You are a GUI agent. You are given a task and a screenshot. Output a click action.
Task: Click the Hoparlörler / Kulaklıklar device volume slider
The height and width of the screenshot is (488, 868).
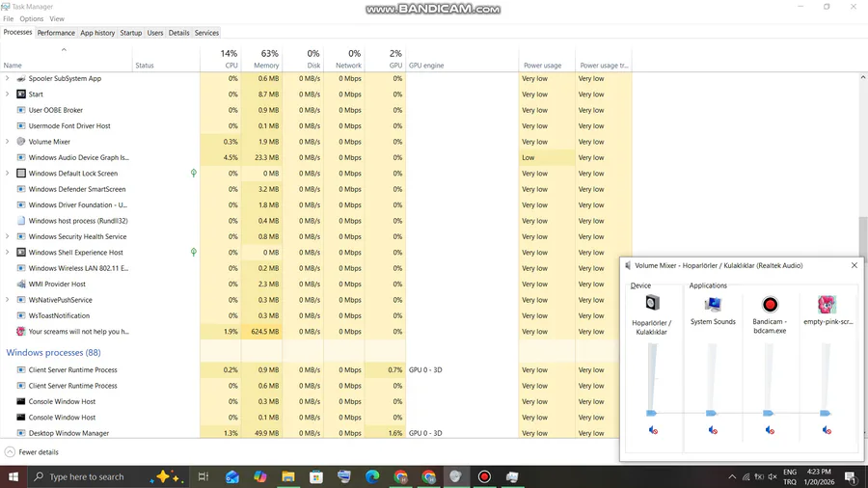[652, 380]
